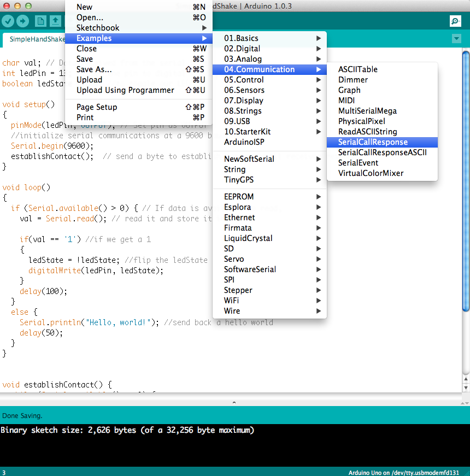Select the SimpleHandShake sketch tab
470x476 pixels.
click(34, 39)
